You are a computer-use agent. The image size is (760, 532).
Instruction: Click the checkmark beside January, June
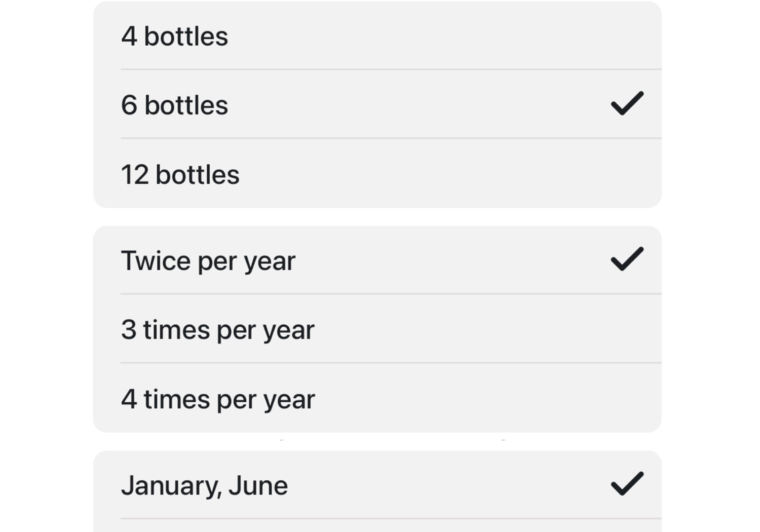click(627, 483)
